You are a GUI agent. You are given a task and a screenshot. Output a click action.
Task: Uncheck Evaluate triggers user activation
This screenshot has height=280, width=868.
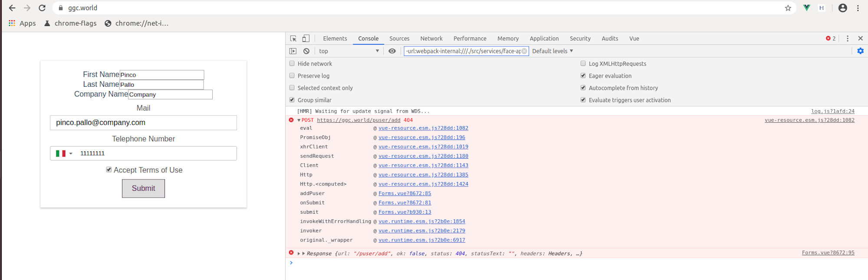(583, 100)
